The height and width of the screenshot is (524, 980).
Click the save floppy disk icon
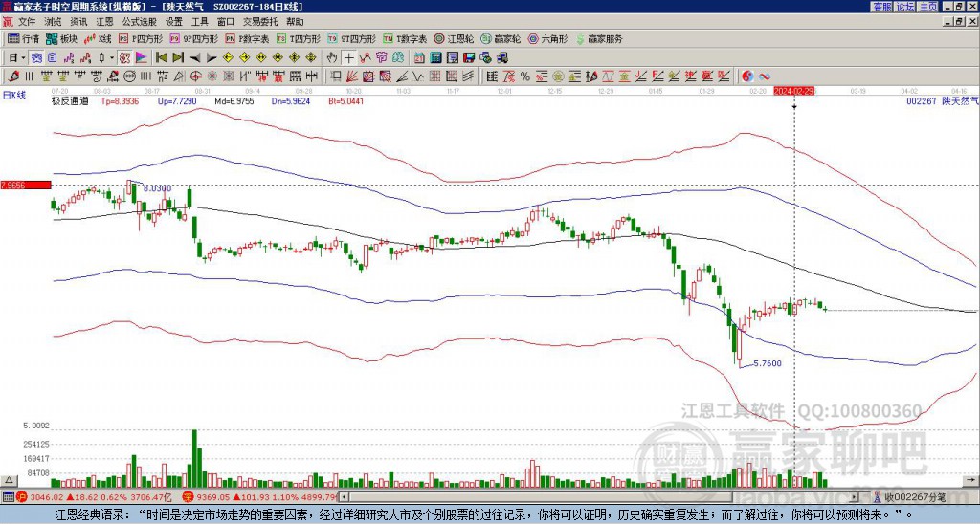(469, 58)
